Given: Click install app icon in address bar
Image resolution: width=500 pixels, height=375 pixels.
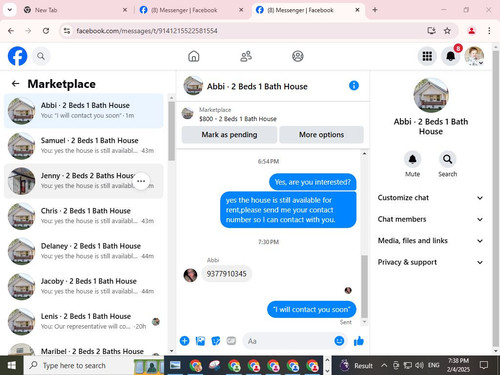Looking at the screenshot, I should [x=431, y=31].
